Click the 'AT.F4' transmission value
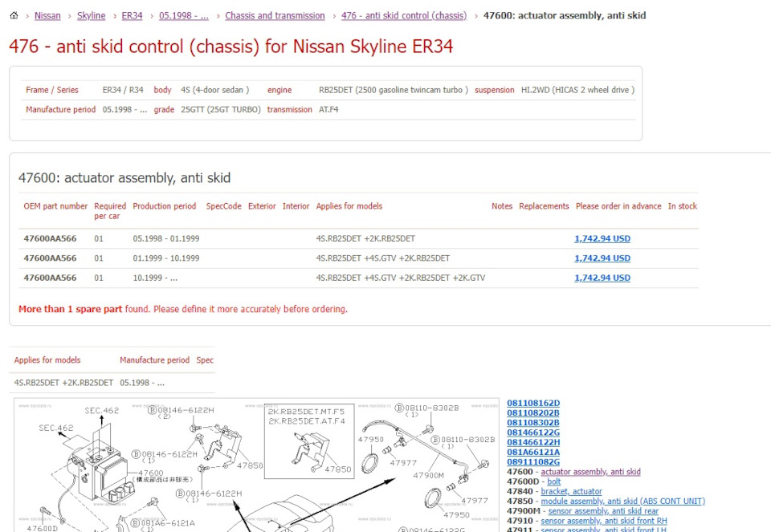 328,110
